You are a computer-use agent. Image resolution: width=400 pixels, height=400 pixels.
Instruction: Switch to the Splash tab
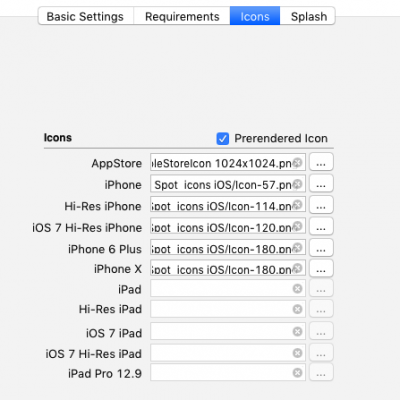click(308, 16)
